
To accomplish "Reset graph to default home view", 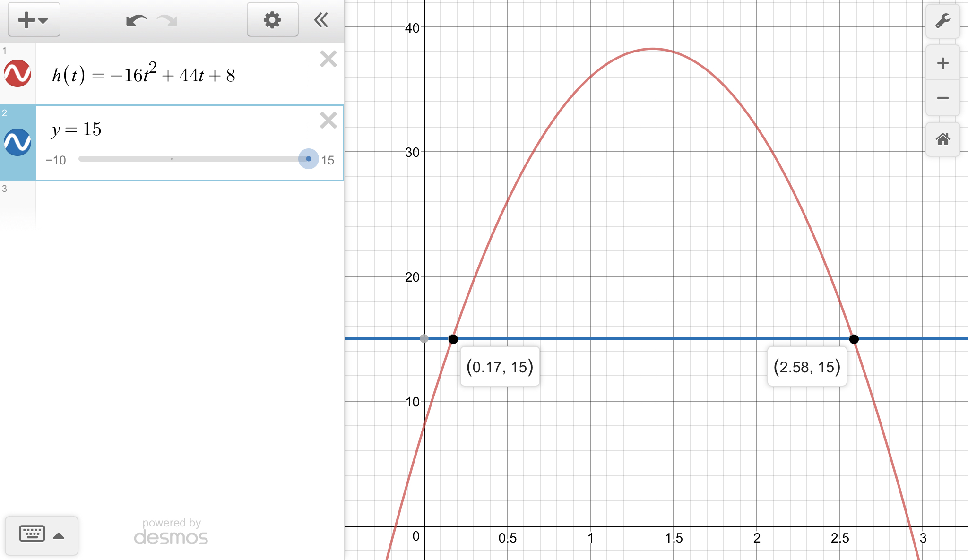I will click(942, 139).
